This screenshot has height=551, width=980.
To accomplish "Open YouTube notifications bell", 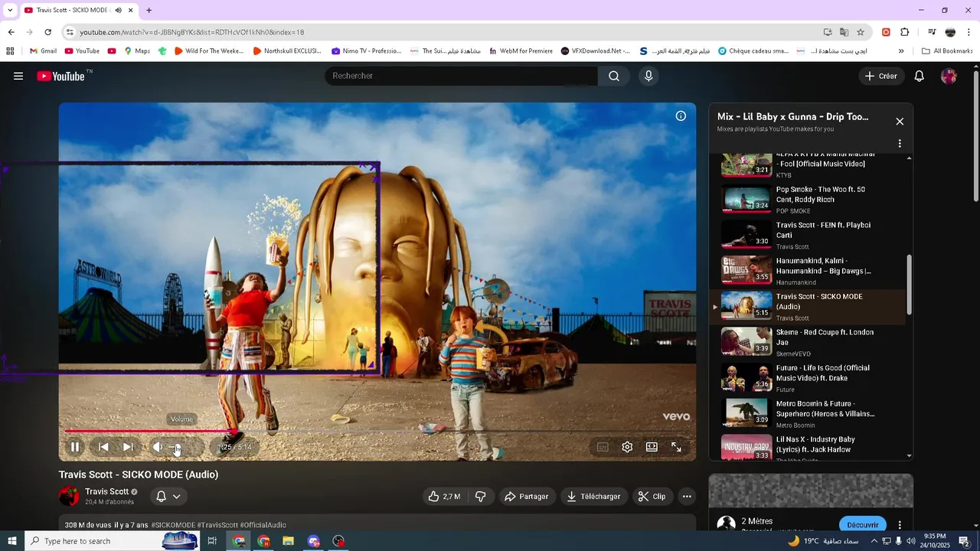I will tap(920, 76).
